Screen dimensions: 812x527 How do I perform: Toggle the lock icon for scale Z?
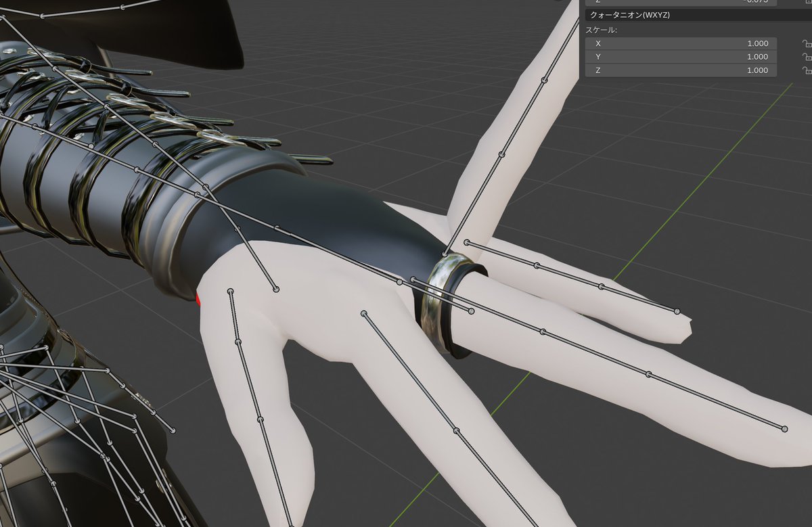pyautogui.click(x=806, y=70)
